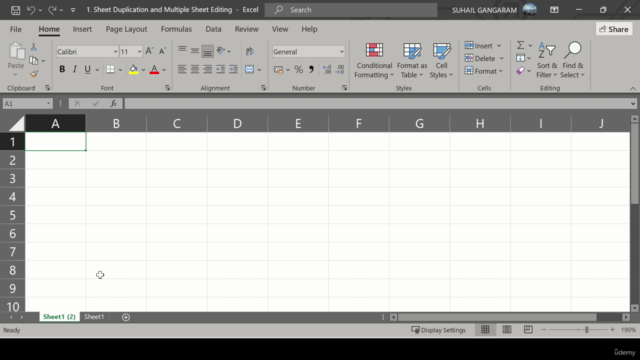The width and height of the screenshot is (640, 360).
Task: Click the Fill down icon
Action: pyautogui.click(x=520, y=58)
